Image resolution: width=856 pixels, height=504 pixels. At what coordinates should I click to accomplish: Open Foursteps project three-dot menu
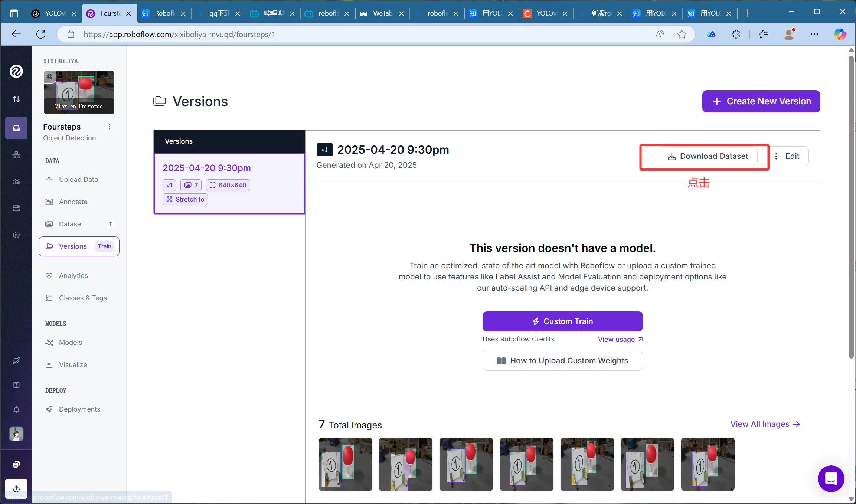(x=110, y=127)
